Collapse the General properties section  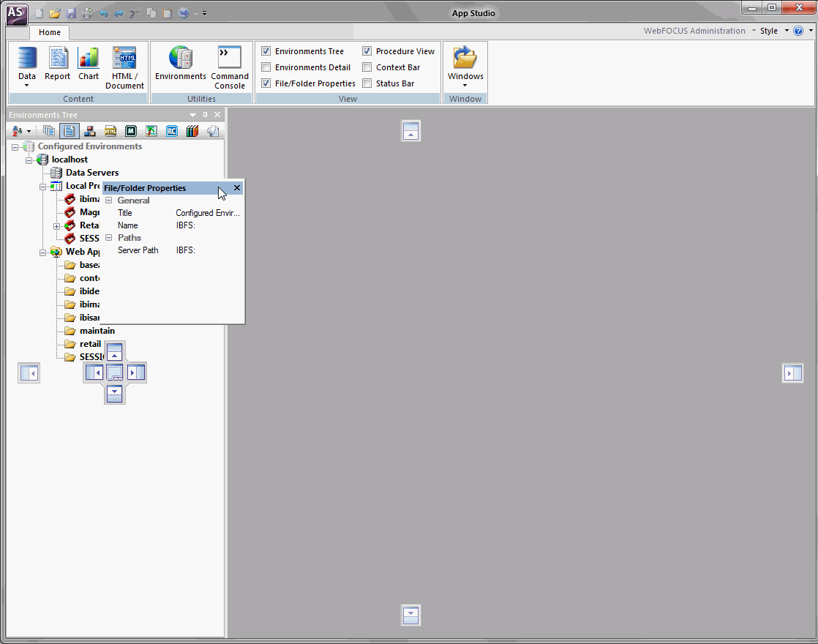click(x=109, y=201)
